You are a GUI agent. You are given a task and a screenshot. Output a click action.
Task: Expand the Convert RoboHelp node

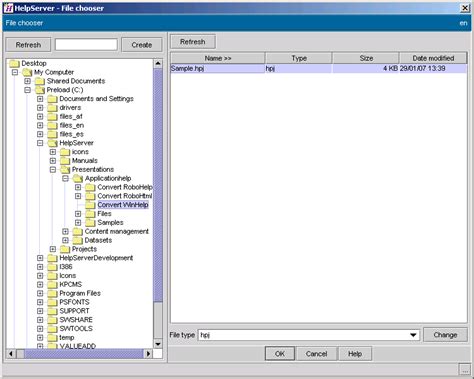(x=78, y=187)
